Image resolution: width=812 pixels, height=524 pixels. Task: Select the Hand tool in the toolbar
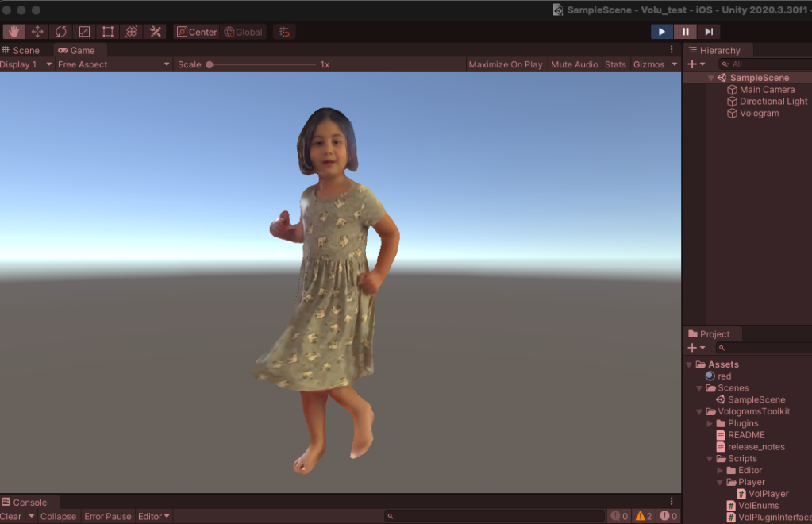(x=13, y=32)
